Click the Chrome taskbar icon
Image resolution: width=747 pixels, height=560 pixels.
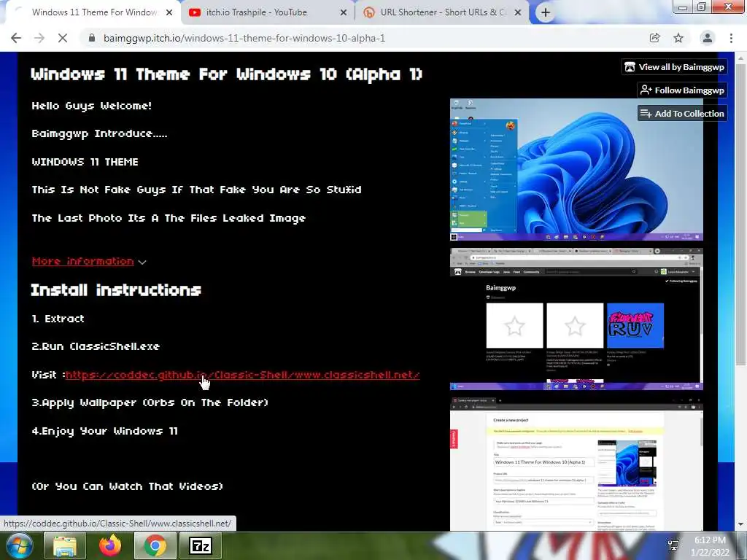tap(155, 545)
